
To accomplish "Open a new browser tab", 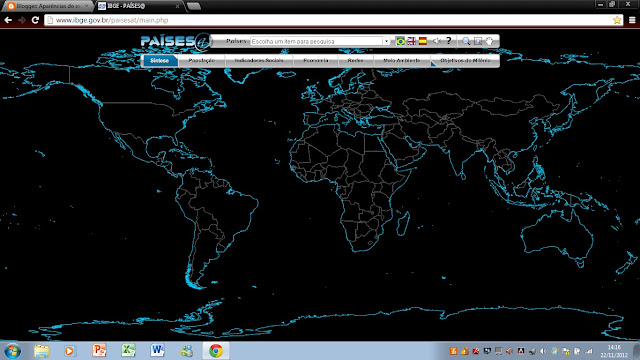I will [x=193, y=6].
